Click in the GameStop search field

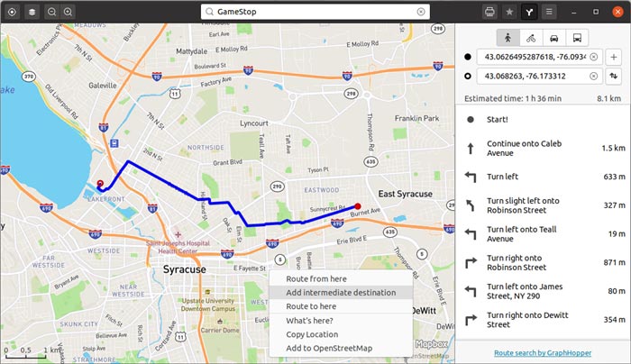point(315,12)
